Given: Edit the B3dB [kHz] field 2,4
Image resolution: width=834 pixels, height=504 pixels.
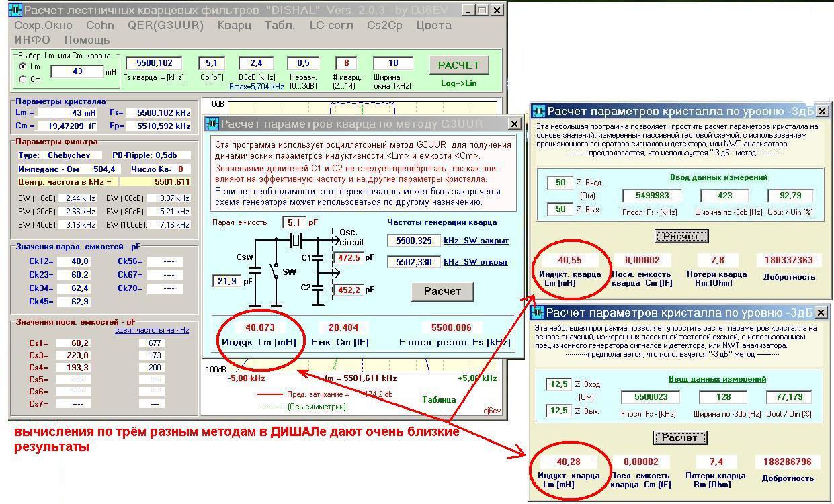Looking at the screenshot, I should point(256,63).
